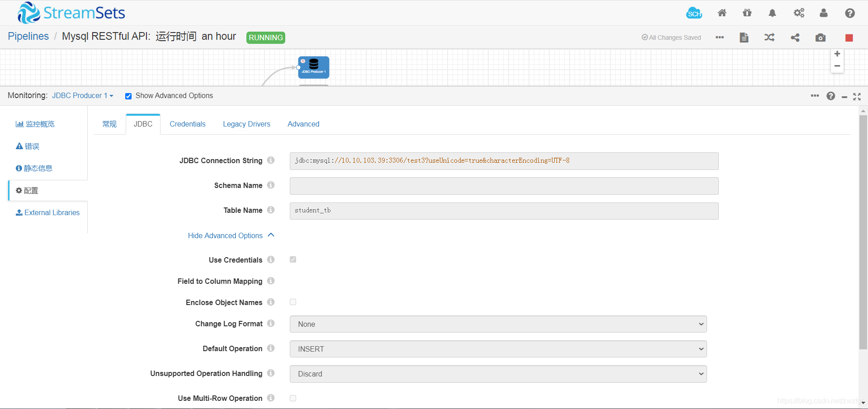Screen dimensions: 868x409
Task: Show info for Schema Name
Action: (x=271, y=185)
